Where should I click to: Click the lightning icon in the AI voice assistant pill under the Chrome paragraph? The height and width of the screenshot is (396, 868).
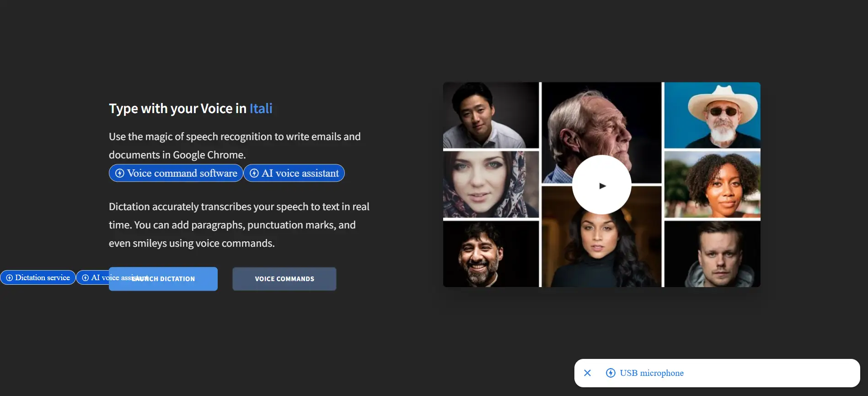(254, 173)
